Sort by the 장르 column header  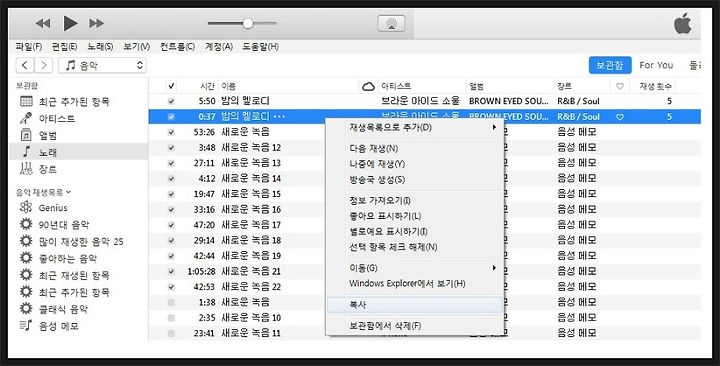[564, 86]
